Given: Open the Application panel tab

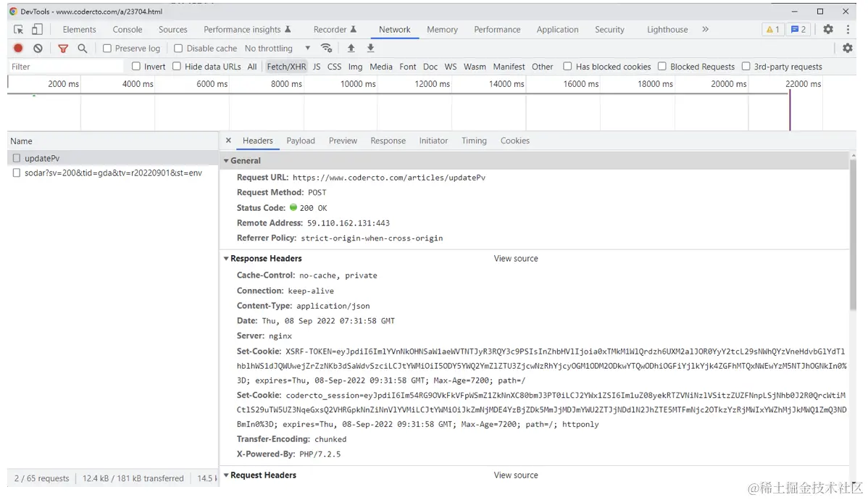Looking at the screenshot, I should pyautogui.click(x=557, y=29).
